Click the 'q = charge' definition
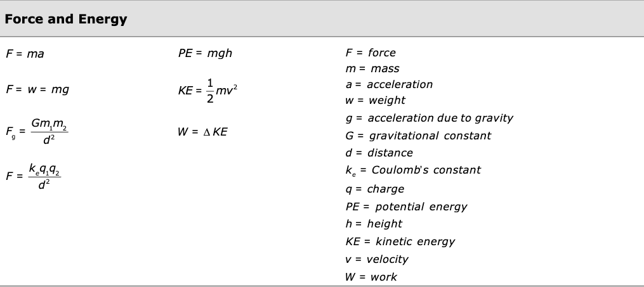Screen dimensions: 644x287 pyautogui.click(x=374, y=189)
